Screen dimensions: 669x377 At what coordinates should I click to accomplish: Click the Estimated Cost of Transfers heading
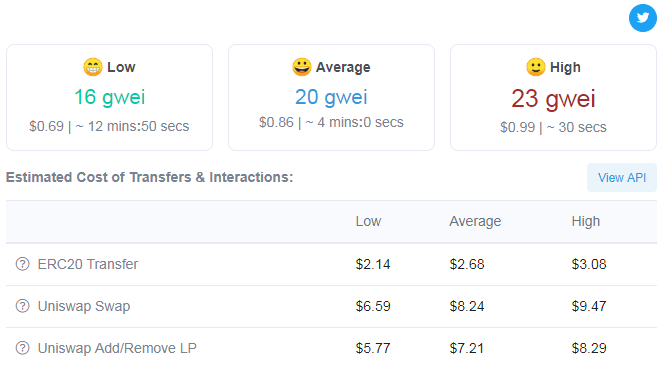[149, 177]
